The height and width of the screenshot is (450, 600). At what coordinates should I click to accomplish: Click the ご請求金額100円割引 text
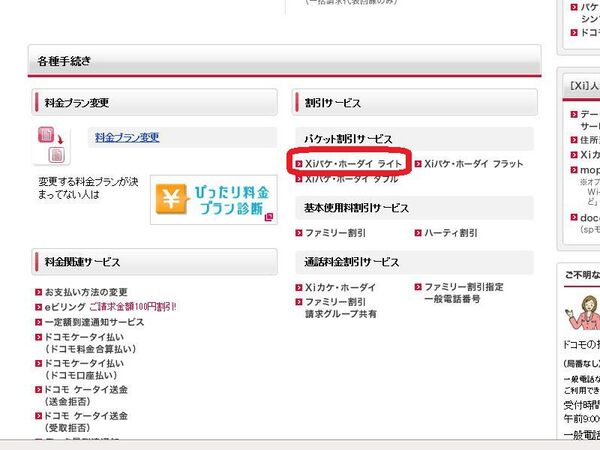133,307
